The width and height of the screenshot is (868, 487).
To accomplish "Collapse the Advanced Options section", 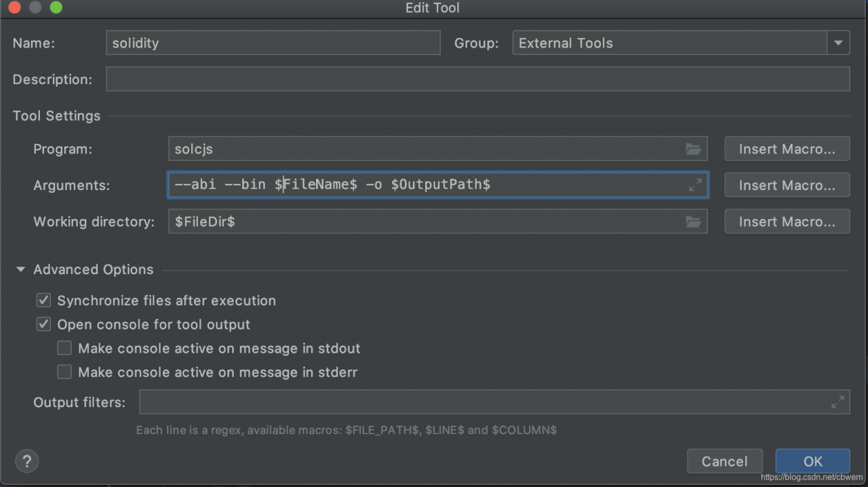I will (x=21, y=270).
